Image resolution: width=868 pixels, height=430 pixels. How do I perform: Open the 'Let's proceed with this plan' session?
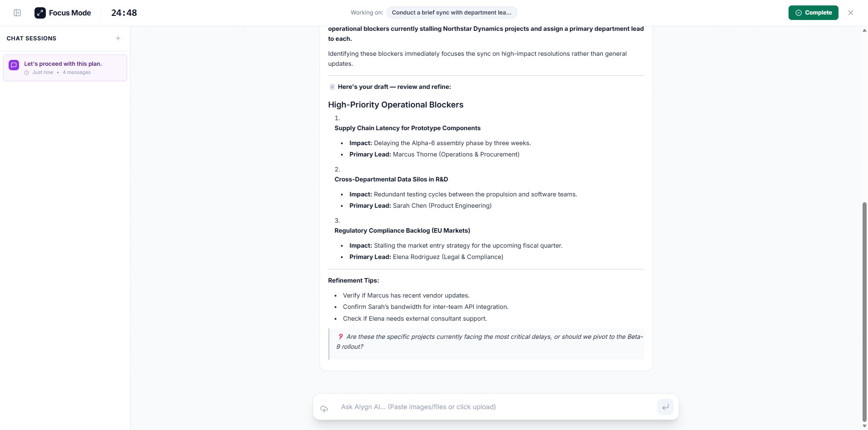click(65, 68)
